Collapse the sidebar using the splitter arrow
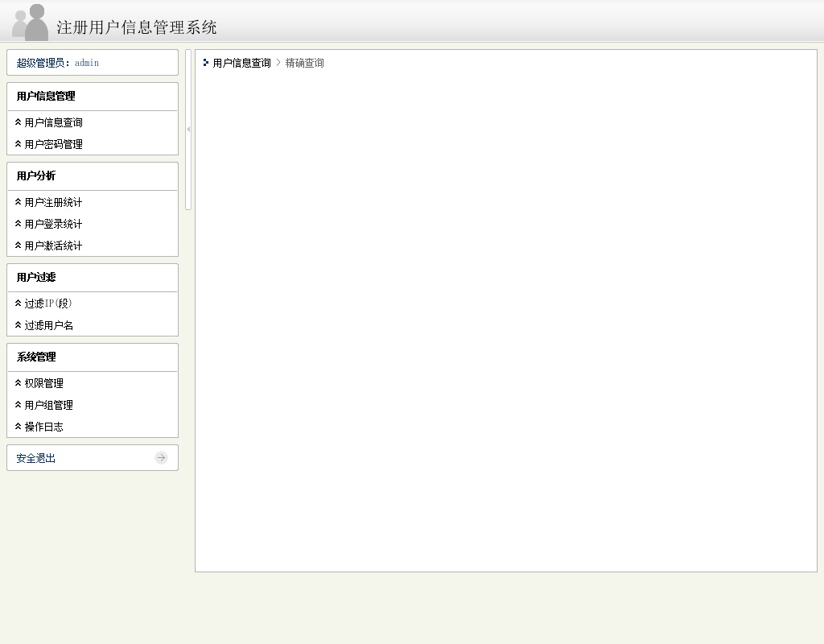This screenshot has height=644, width=824. click(188, 129)
